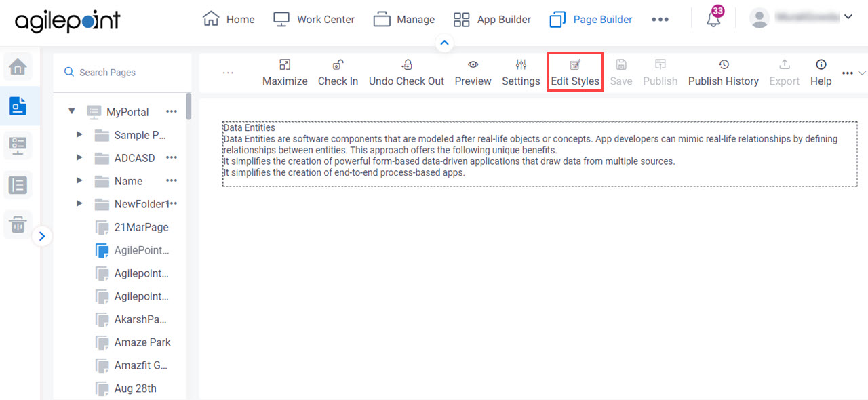Click the Search Pages input field

tap(122, 72)
